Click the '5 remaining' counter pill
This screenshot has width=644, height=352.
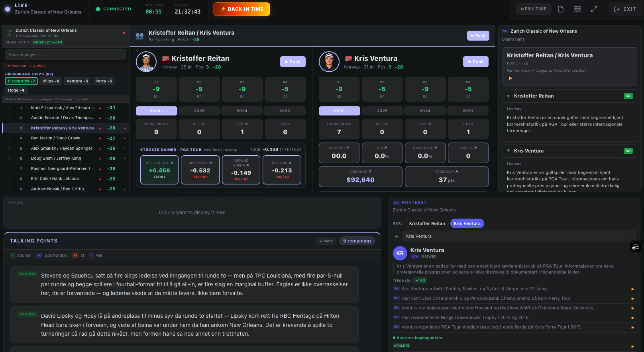pos(357,241)
